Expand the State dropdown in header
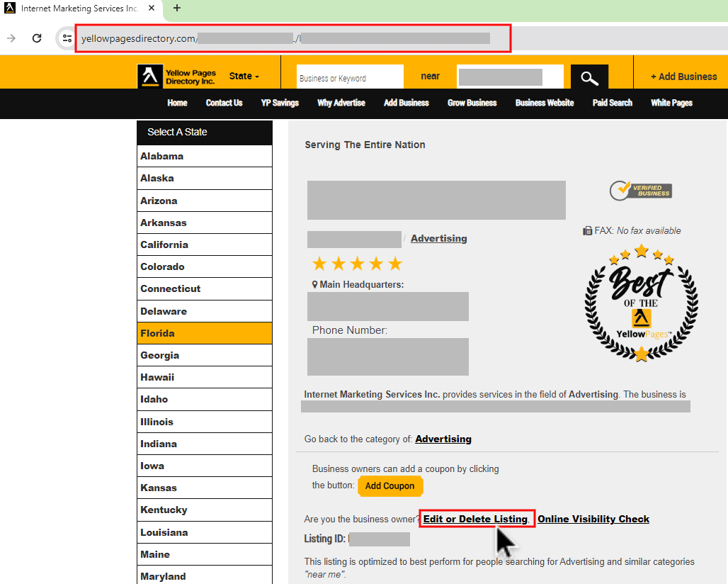Image resolution: width=728 pixels, height=584 pixels. tap(244, 77)
